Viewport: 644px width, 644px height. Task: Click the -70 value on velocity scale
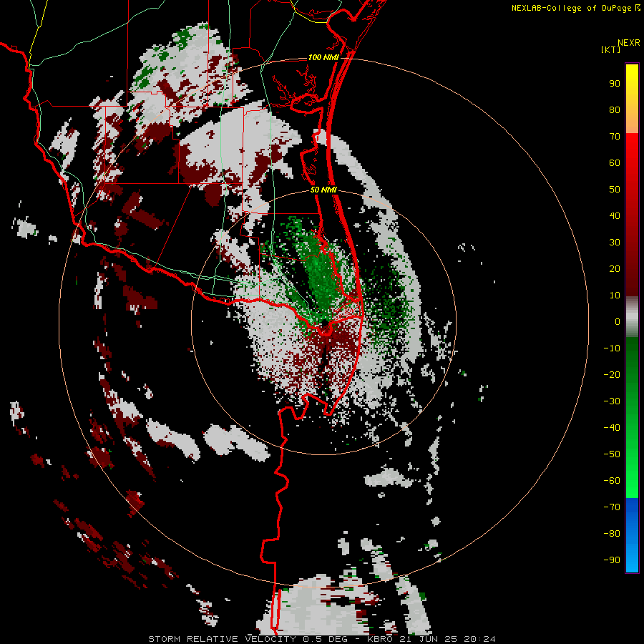(612, 507)
